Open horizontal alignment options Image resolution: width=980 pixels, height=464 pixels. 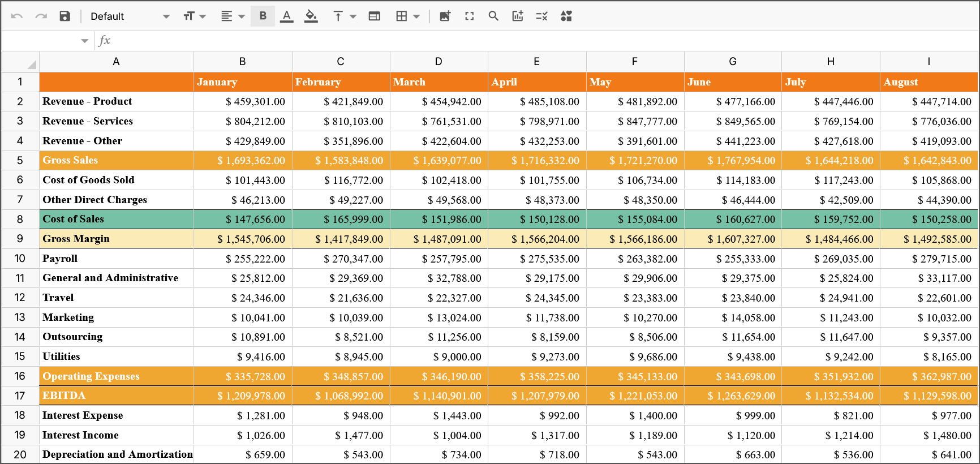pyautogui.click(x=232, y=16)
